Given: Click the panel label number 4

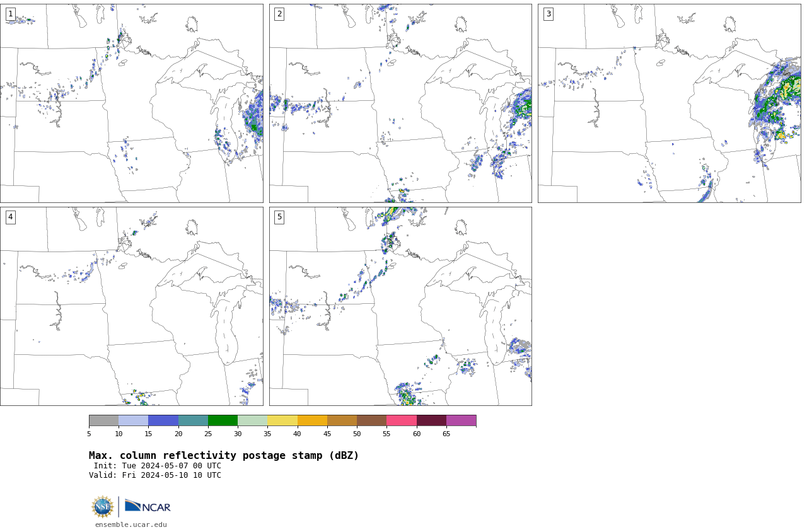Looking at the screenshot, I should coord(10,217).
